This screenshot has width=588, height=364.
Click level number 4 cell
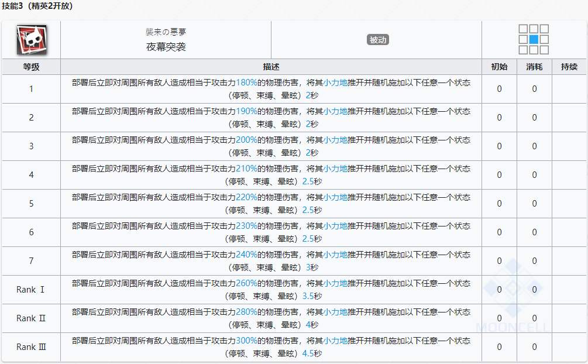pos(31,175)
